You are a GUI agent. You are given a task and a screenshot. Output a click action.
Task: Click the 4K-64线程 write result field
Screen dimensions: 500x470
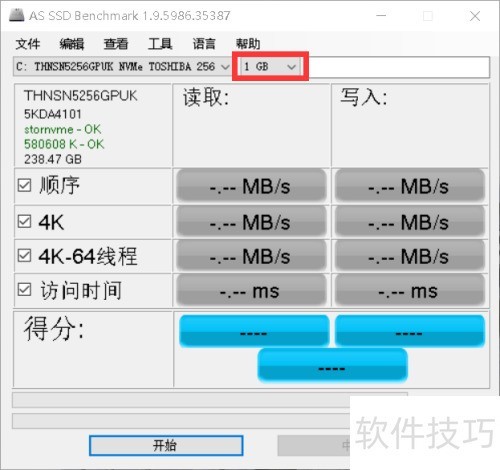410,256
